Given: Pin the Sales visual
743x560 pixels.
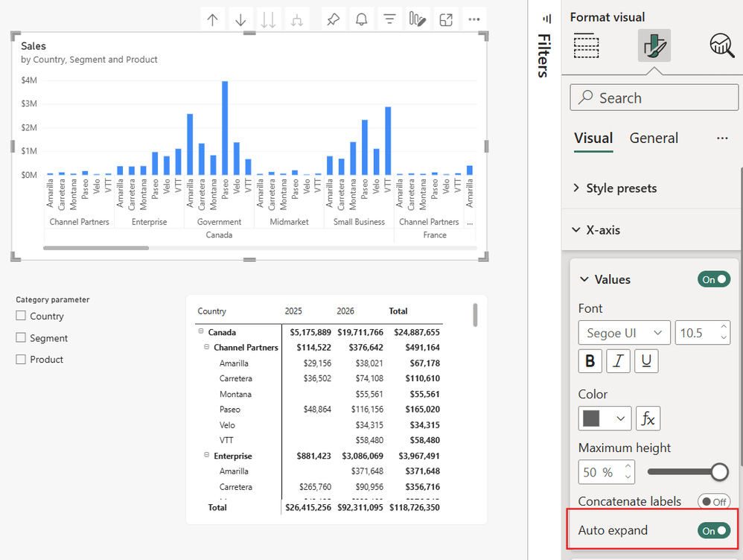Looking at the screenshot, I should (x=333, y=20).
